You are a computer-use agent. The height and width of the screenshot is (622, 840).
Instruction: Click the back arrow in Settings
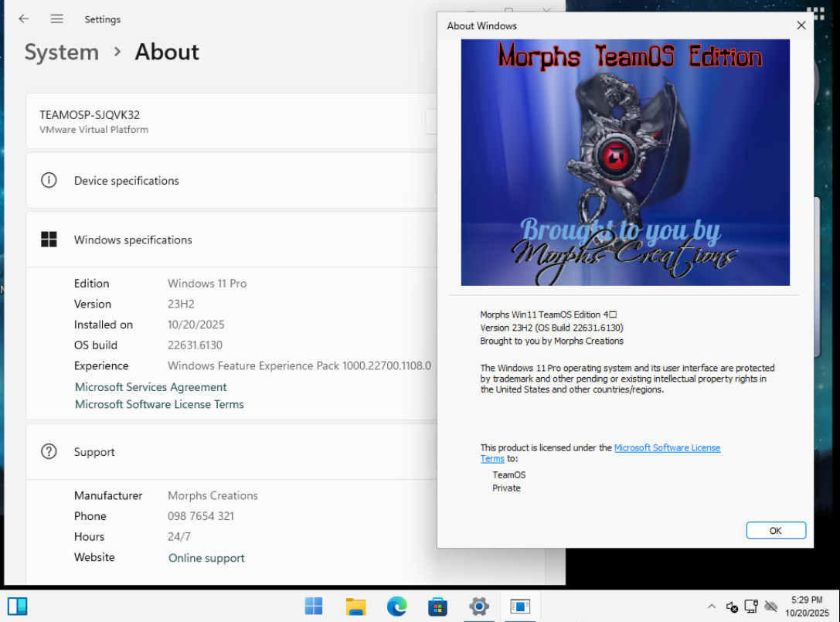24,19
